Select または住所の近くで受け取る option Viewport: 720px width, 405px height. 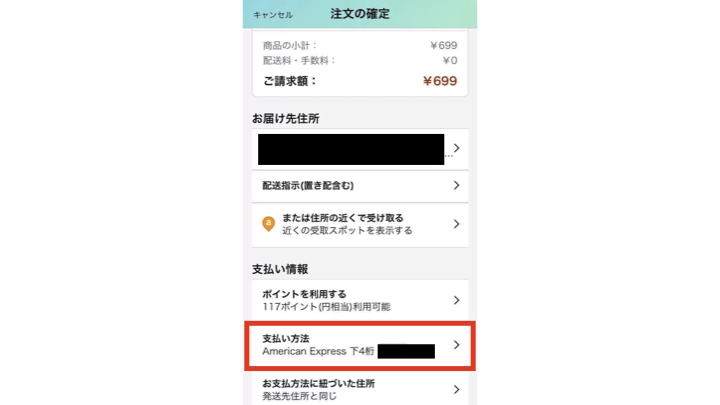[360, 225]
